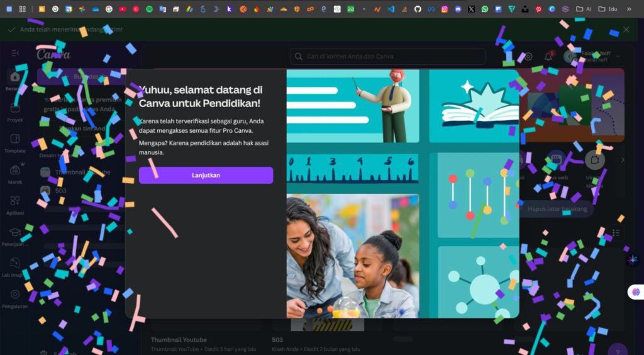Select the Ukuran khusus design option
Viewport: 644px width, 355px height.
[x=594, y=169]
